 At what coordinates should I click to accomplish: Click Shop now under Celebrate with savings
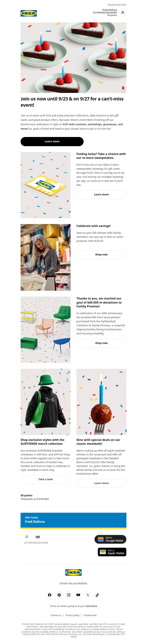pyautogui.click(x=101, y=255)
